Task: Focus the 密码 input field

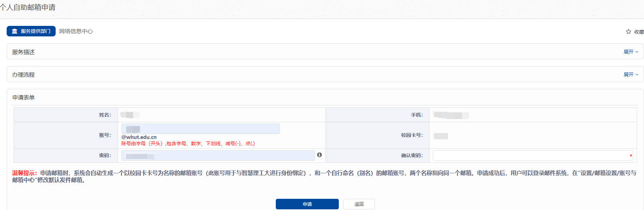Action: (218, 155)
